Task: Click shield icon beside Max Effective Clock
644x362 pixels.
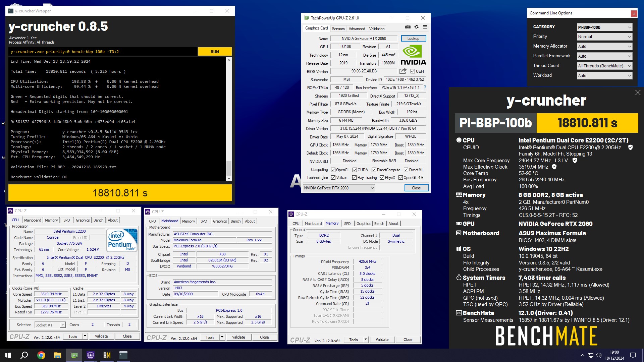Action: click(554, 167)
